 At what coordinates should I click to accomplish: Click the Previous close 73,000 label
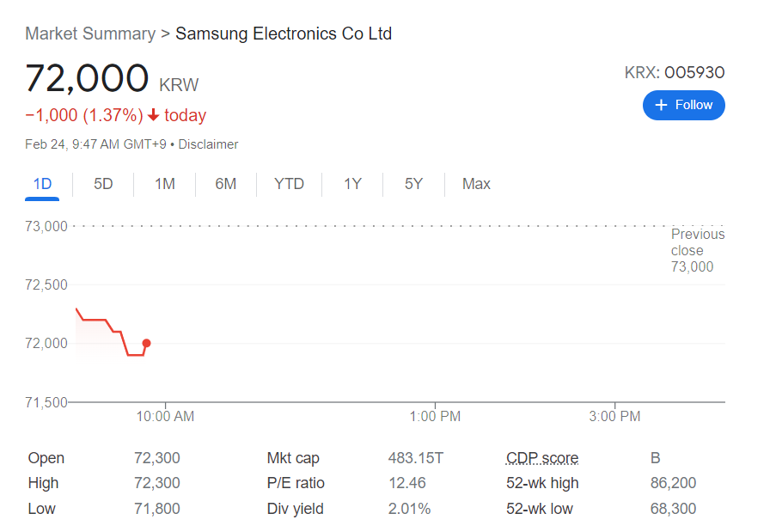coord(697,250)
